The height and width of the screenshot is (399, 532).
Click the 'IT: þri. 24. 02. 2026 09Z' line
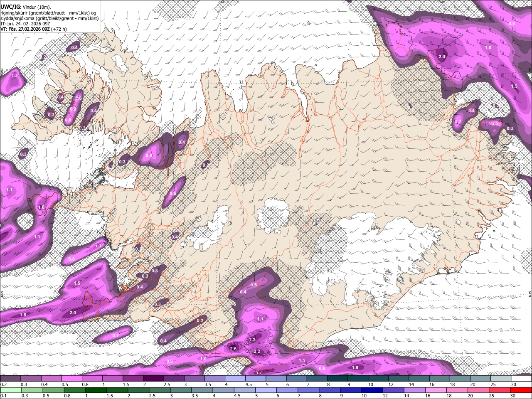(x=25, y=24)
